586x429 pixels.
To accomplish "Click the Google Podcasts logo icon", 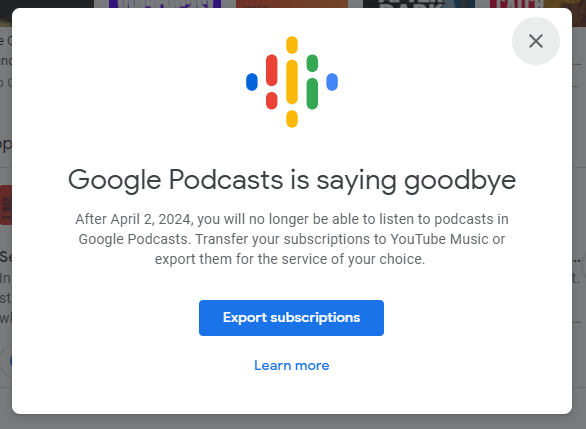I will [x=292, y=82].
